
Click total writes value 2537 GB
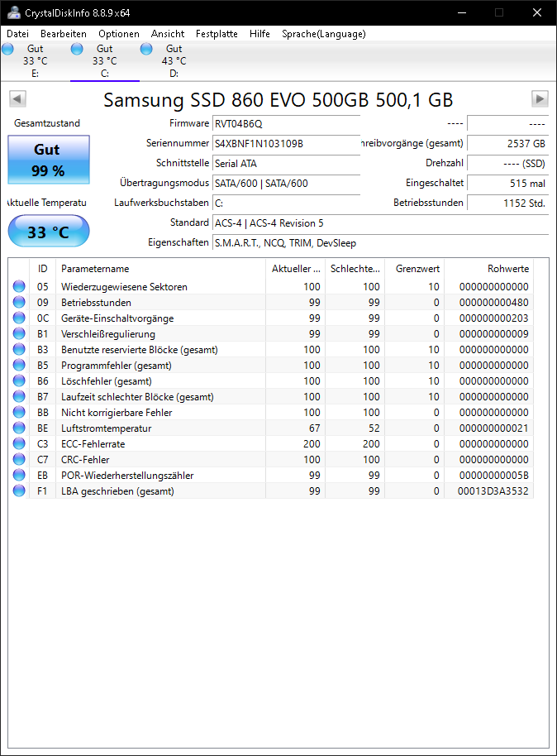tap(508, 144)
